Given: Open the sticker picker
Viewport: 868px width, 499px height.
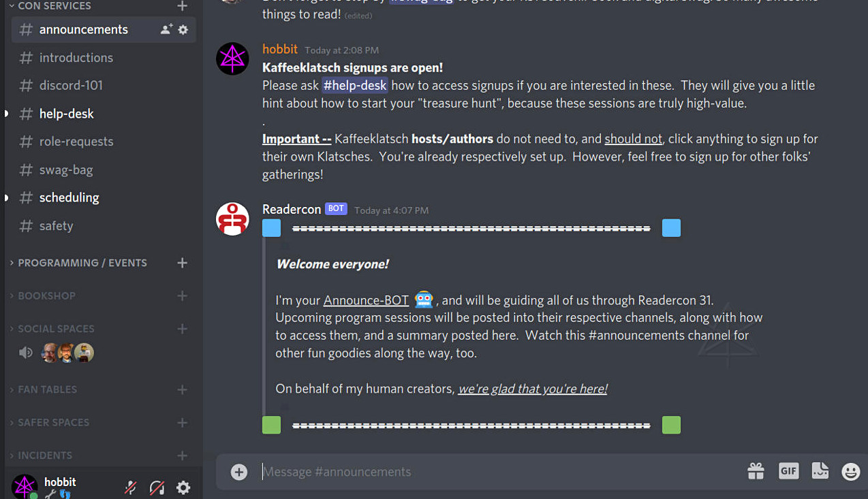Looking at the screenshot, I should click(x=820, y=471).
